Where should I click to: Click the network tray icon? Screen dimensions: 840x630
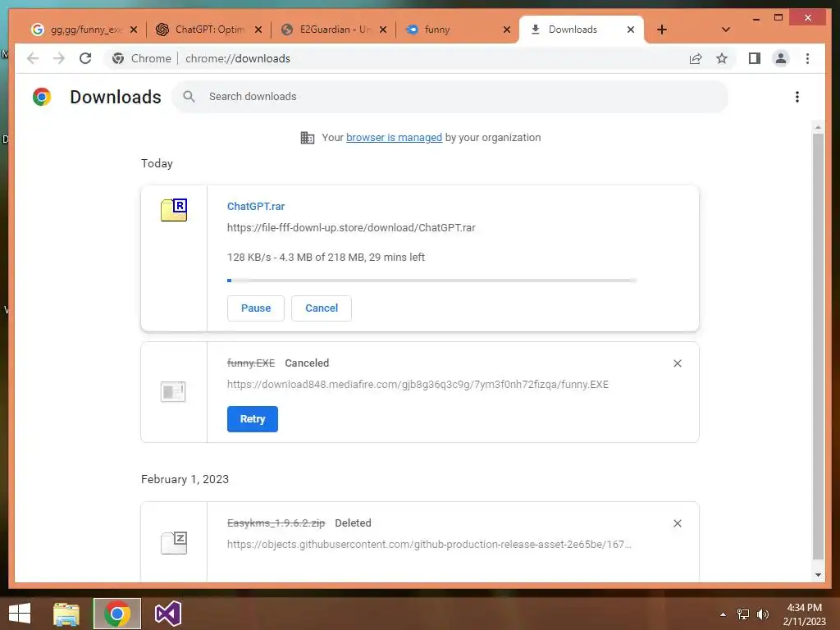[743, 614]
